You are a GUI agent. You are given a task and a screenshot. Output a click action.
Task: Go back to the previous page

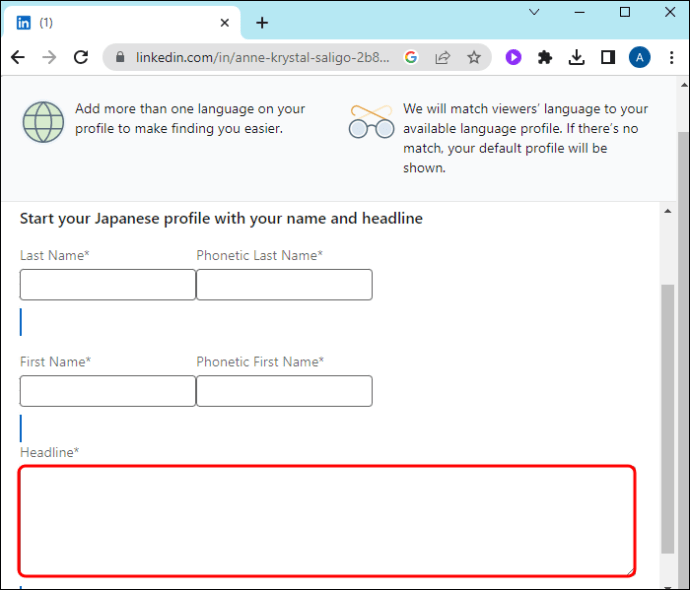18,57
